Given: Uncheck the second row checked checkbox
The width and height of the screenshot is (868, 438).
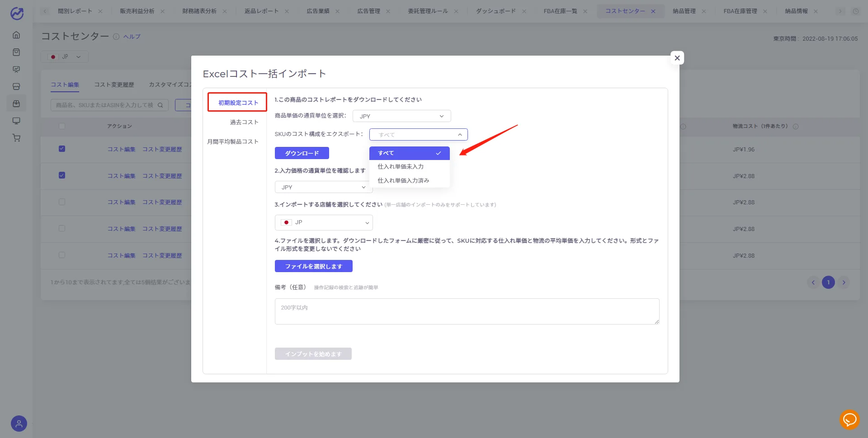Looking at the screenshot, I should coord(62,175).
